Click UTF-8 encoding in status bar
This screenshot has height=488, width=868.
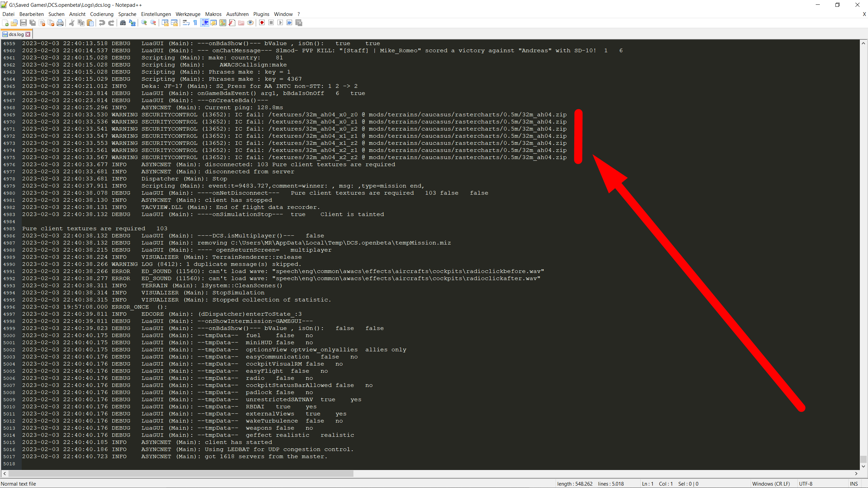point(806,484)
